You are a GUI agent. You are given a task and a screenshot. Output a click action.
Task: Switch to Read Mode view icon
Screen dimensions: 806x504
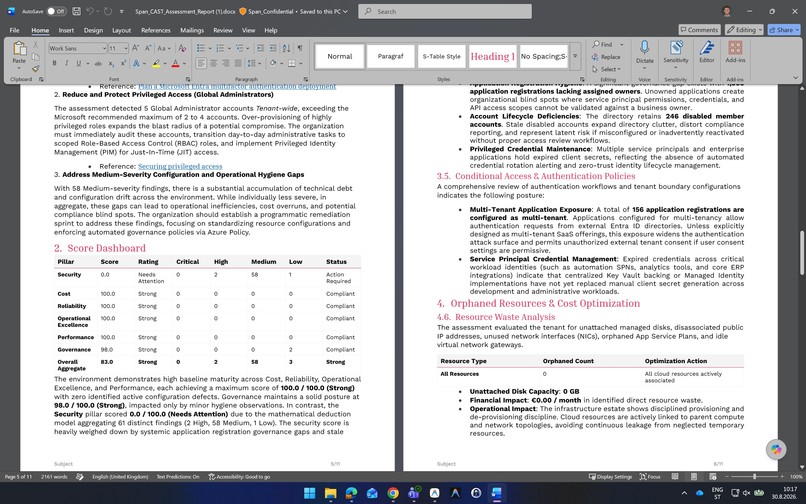click(675, 477)
